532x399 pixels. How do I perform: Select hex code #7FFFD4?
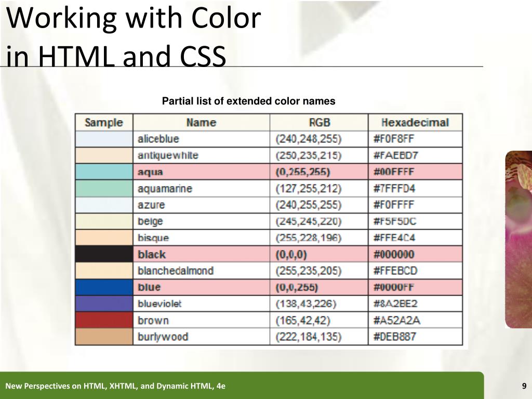pyautogui.click(x=394, y=189)
